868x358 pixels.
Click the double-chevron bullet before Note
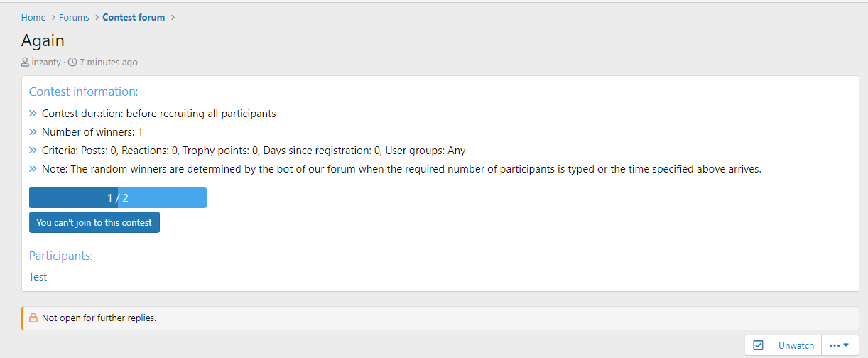tap(33, 169)
